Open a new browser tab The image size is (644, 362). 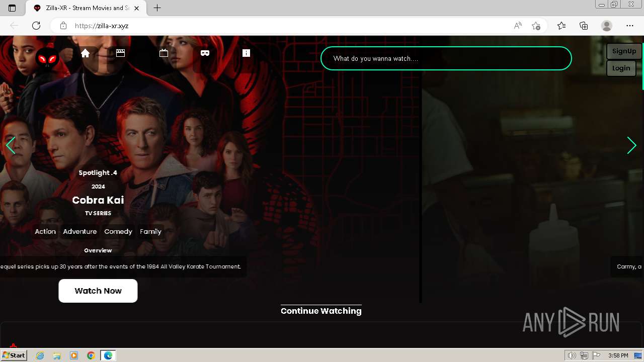[157, 8]
